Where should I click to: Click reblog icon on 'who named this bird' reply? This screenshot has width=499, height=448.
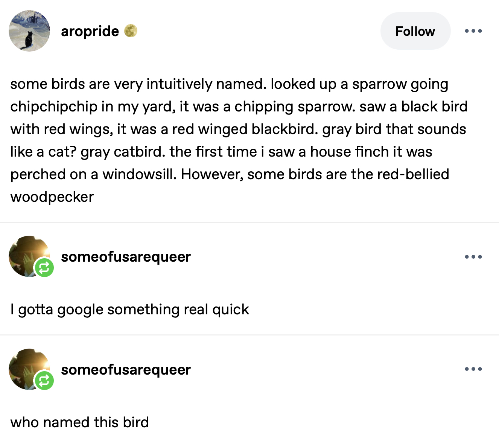pyautogui.click(x=44, y=380)
